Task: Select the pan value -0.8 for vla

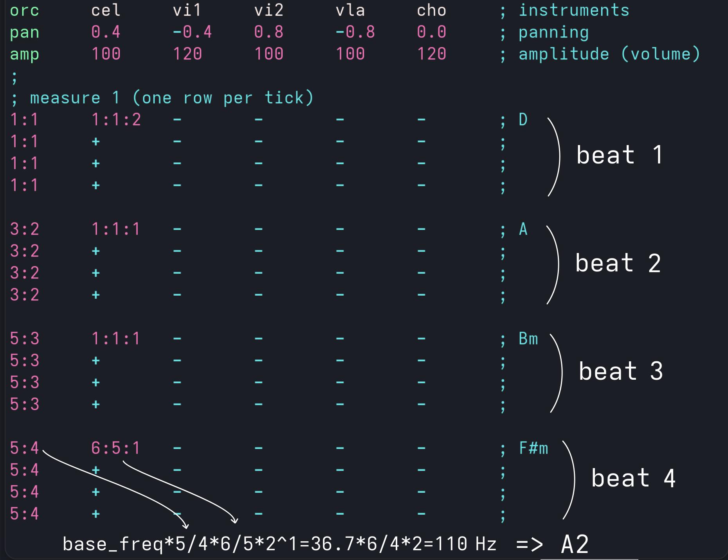Action: [355, 32]
